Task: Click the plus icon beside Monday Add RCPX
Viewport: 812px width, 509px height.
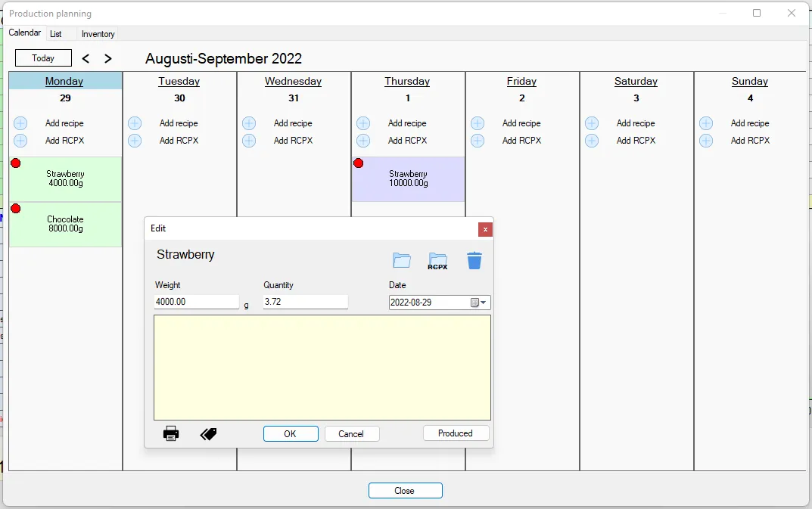Action: click(20, 141)
